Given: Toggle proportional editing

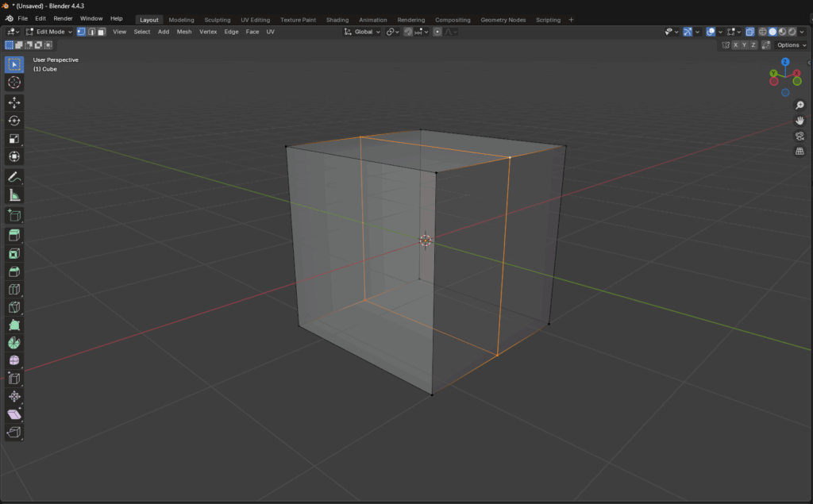Looking at the screenshot, I should pyautogui.click(x=437, y=32).
